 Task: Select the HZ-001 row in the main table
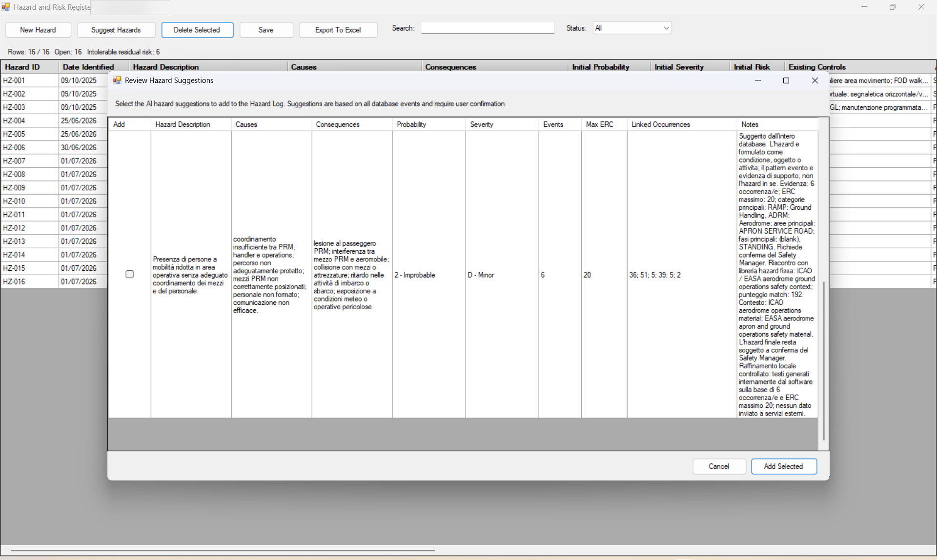(x=30, y=80)
